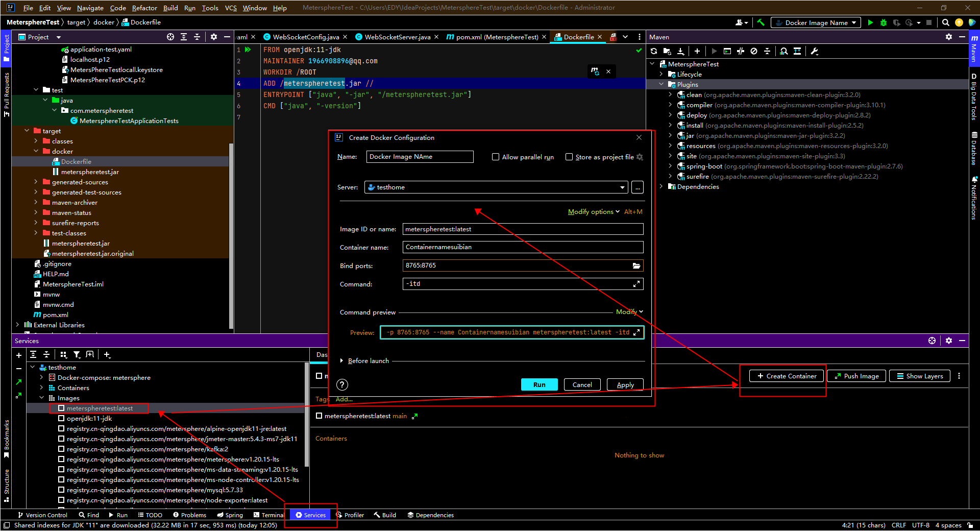
Task: Click Collapse All icon in Project panel
Action: coord(197,37)
